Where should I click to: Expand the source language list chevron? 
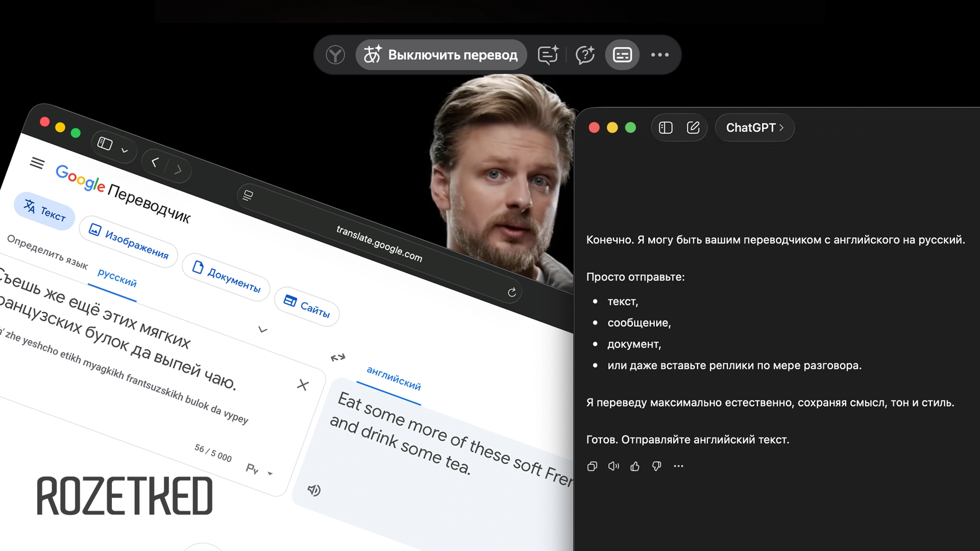(x=263, y=330)
